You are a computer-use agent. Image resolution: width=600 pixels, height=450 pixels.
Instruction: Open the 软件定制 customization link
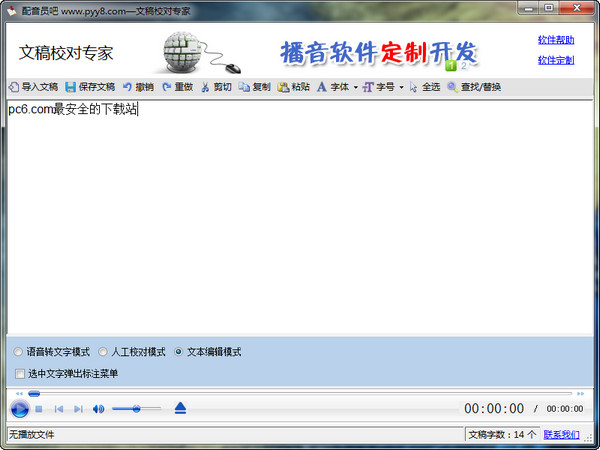pos(556,60)
